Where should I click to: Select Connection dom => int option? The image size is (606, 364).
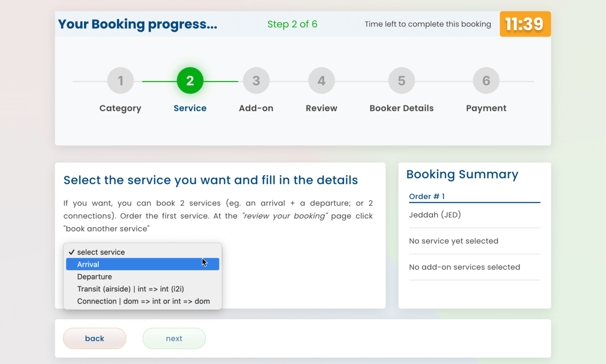pos(142,301)
